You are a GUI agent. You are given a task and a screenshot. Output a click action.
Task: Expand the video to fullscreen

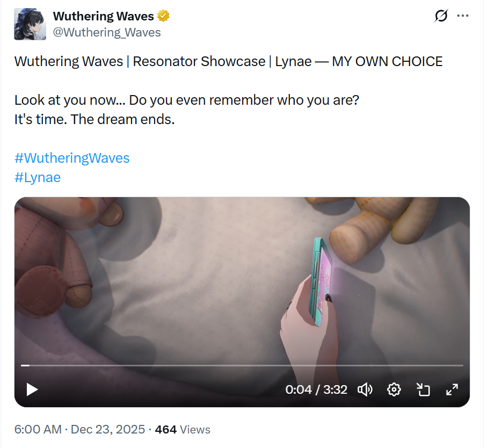point(452,389)
